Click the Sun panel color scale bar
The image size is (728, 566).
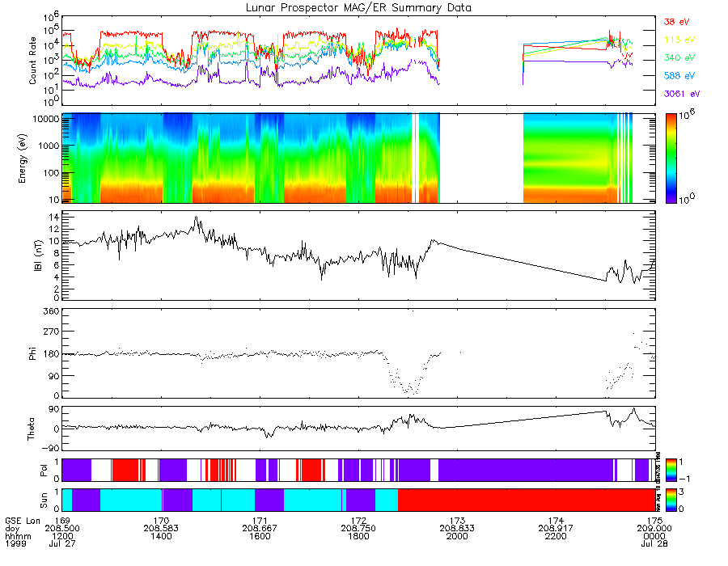point(671,500)
